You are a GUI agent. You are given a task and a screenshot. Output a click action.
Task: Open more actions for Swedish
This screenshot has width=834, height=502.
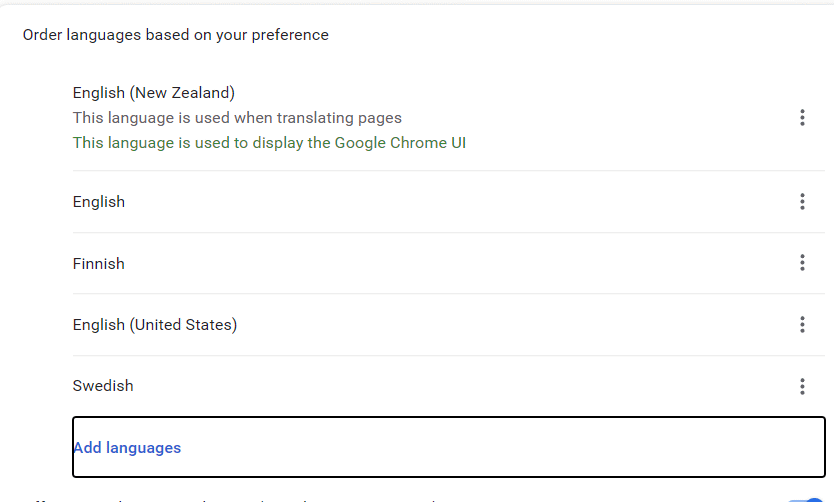[802, 386]
